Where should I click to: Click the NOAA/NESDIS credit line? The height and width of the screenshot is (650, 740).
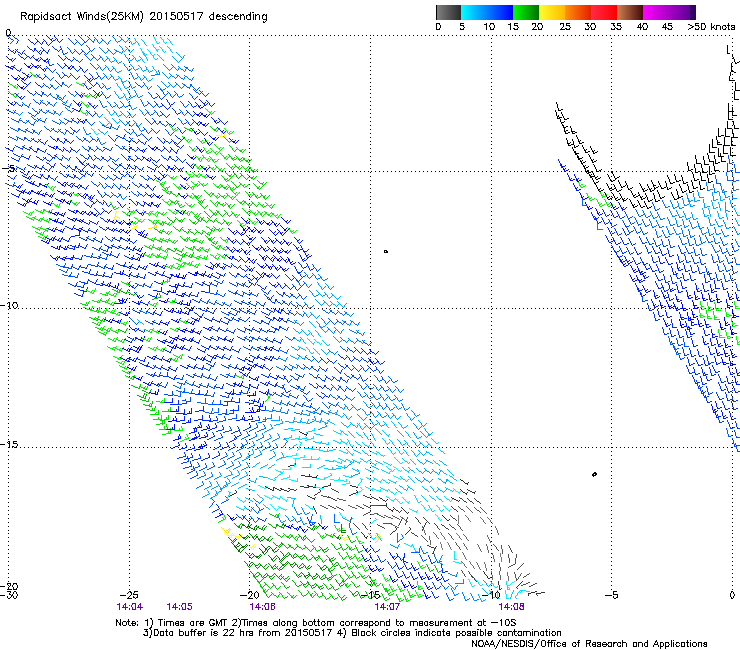pyautogui.click(x=589, y=644)
